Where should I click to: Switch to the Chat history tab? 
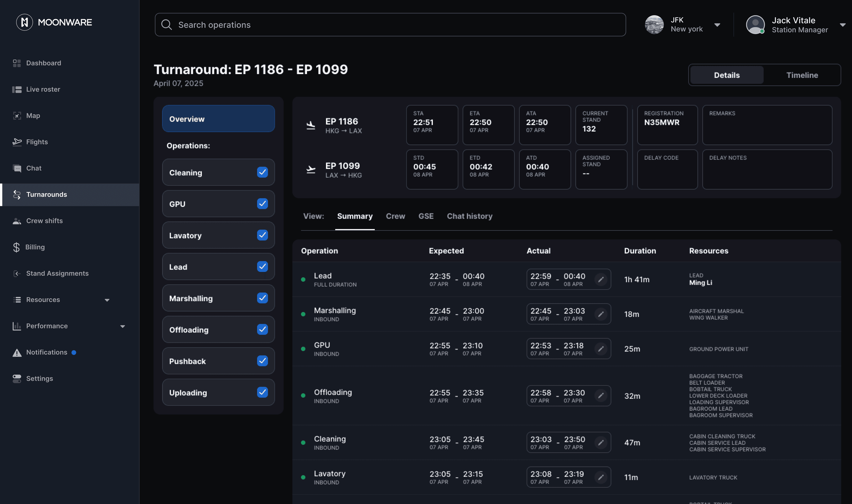click(x=469, y=216)
